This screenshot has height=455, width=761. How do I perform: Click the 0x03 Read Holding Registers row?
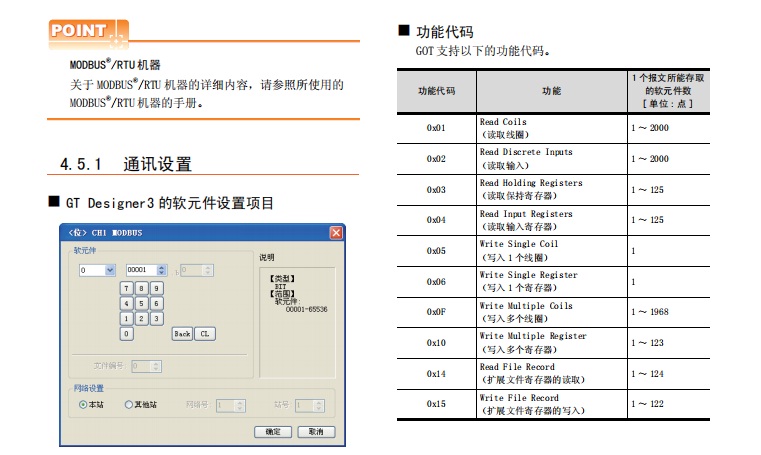pyautogui.click(x=553, y=189)
